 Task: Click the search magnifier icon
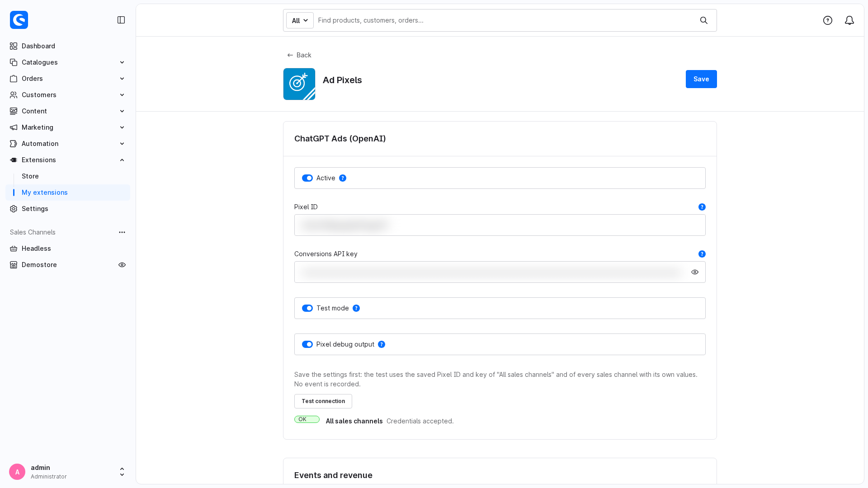click(704, 20)
